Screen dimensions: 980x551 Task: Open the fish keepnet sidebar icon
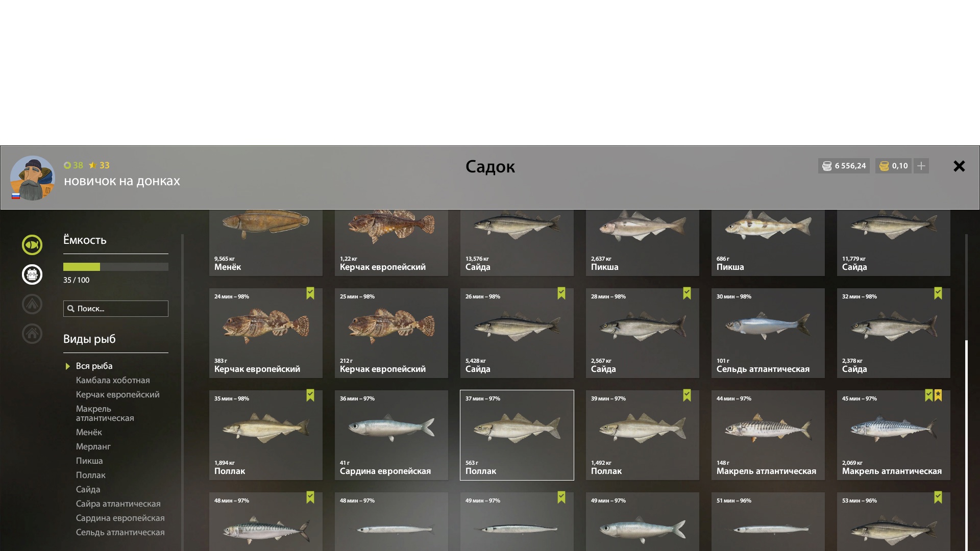(x=32, y=245)
